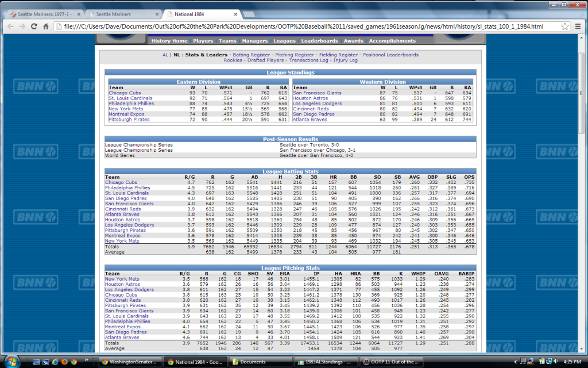588x368 pixels.
Task: Bookmark this page with the star icon
Action: (565, 26)
